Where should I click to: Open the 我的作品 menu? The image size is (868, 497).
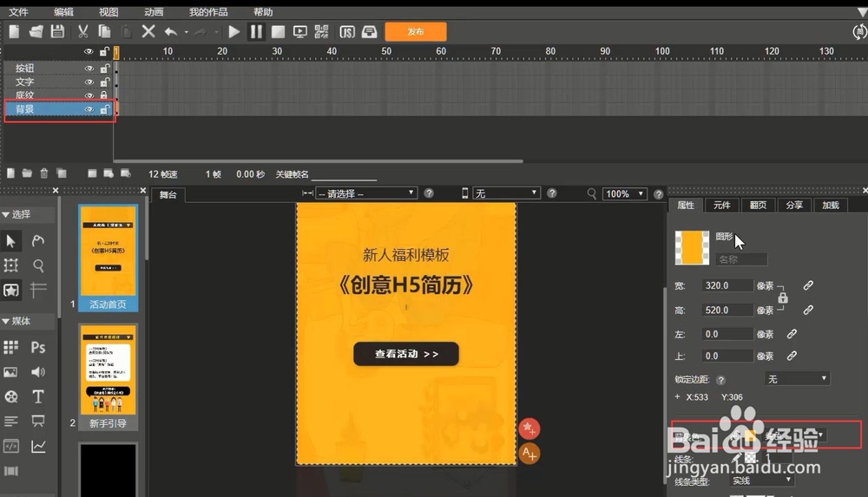pyautogui.click(x=208, y=12)
